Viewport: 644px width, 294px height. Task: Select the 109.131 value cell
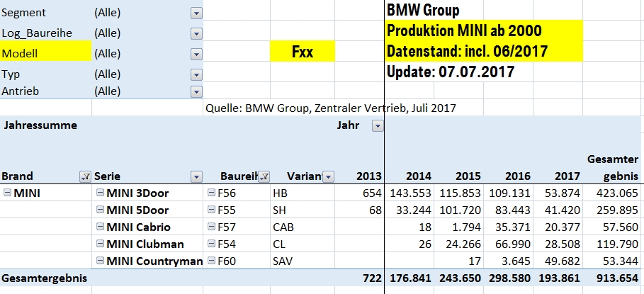point(509,193)
